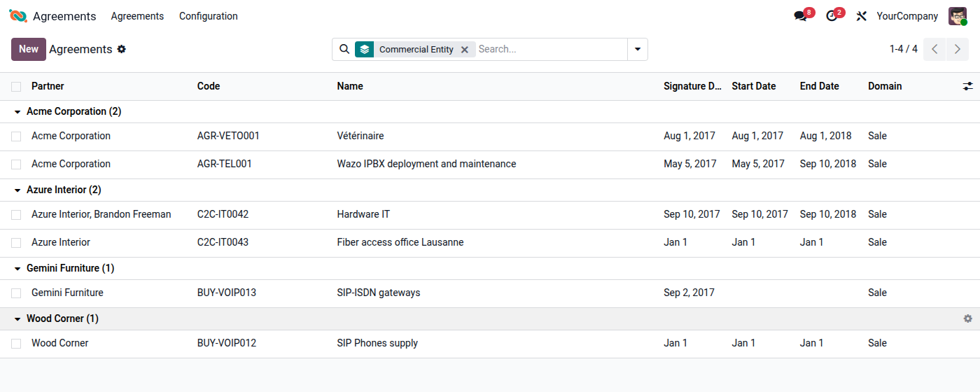Click Sale domain in Wood Corner row

pyautogui.click(x=877, y=343)
